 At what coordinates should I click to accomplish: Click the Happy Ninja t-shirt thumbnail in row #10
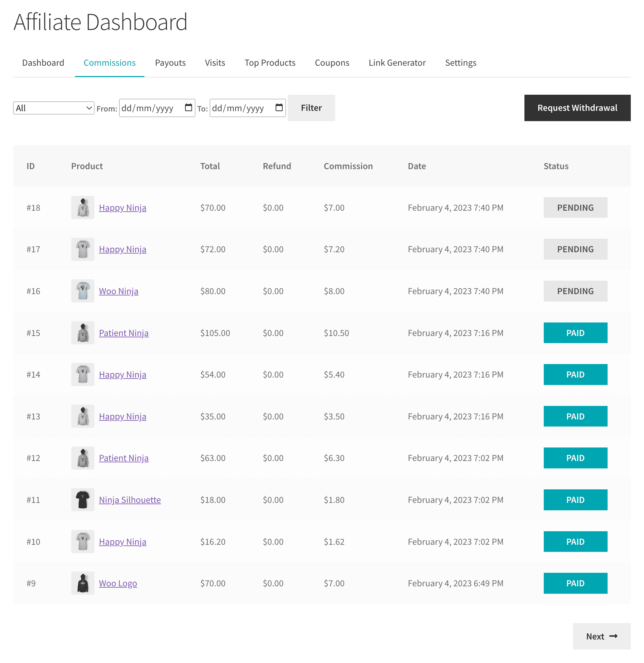[x=83, y=542]
